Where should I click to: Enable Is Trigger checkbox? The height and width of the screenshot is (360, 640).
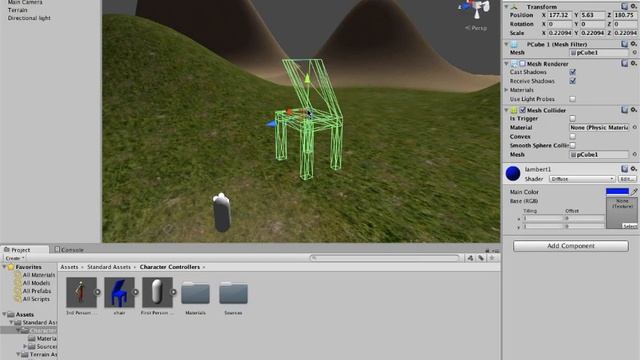tap(573, 118)
